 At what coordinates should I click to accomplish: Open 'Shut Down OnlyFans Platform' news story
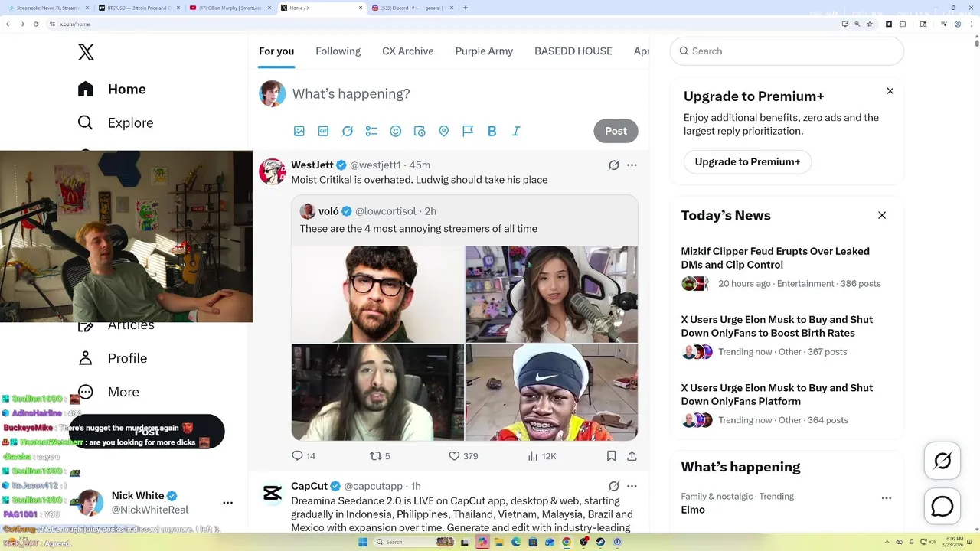pos(787,403)
